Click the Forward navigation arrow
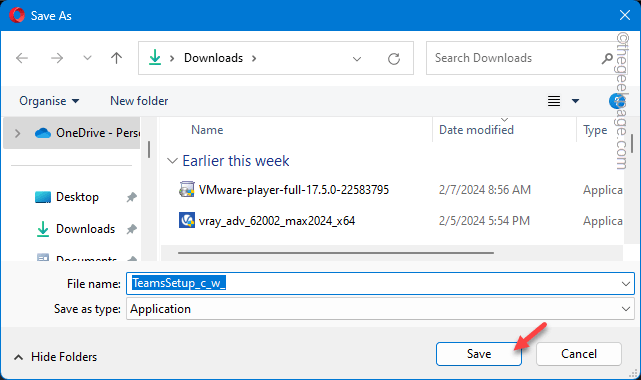The height and width of the screenshot is (380, 641). pyautogui.click(x=57, y=58)
